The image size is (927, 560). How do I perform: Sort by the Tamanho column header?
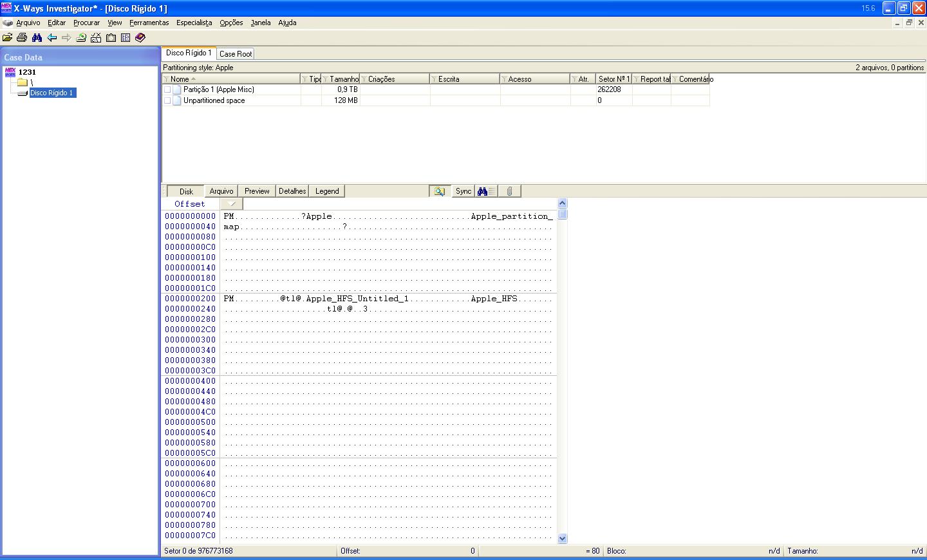coord(341,79)
